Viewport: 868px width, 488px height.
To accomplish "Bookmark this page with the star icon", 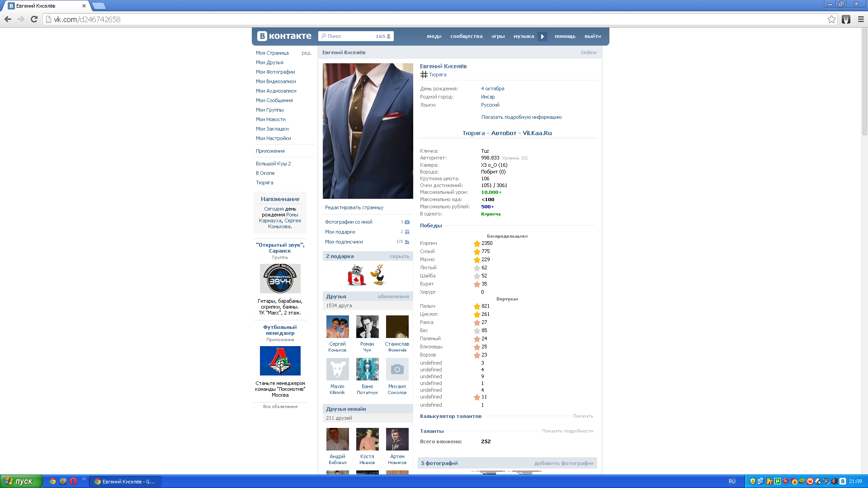I will (x=831, y=19).
